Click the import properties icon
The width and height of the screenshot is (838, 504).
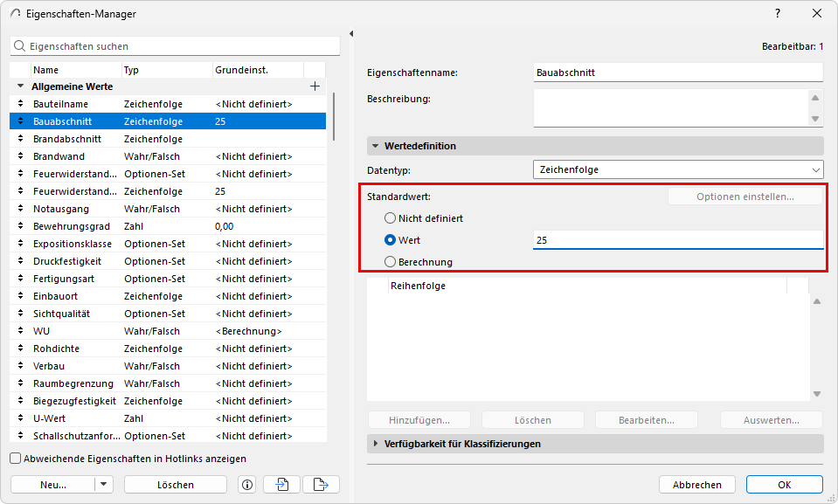(282, 485)
